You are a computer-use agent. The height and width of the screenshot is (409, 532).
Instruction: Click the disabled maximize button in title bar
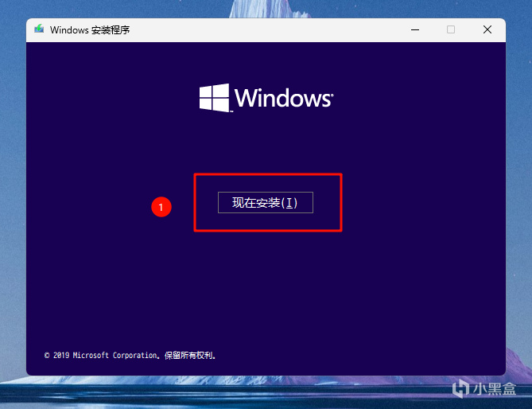451,30
